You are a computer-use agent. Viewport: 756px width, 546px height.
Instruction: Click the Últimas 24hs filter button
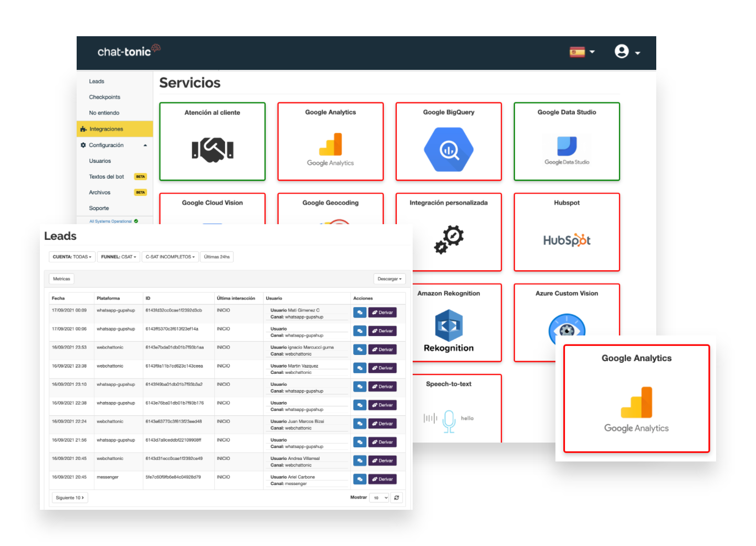(x=217, y=257)
